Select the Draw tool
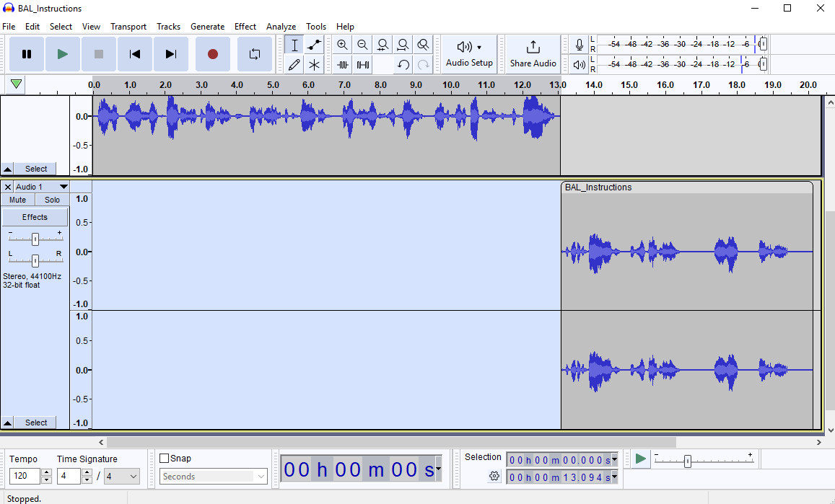835x504 pixels. (x=294, y=64)
